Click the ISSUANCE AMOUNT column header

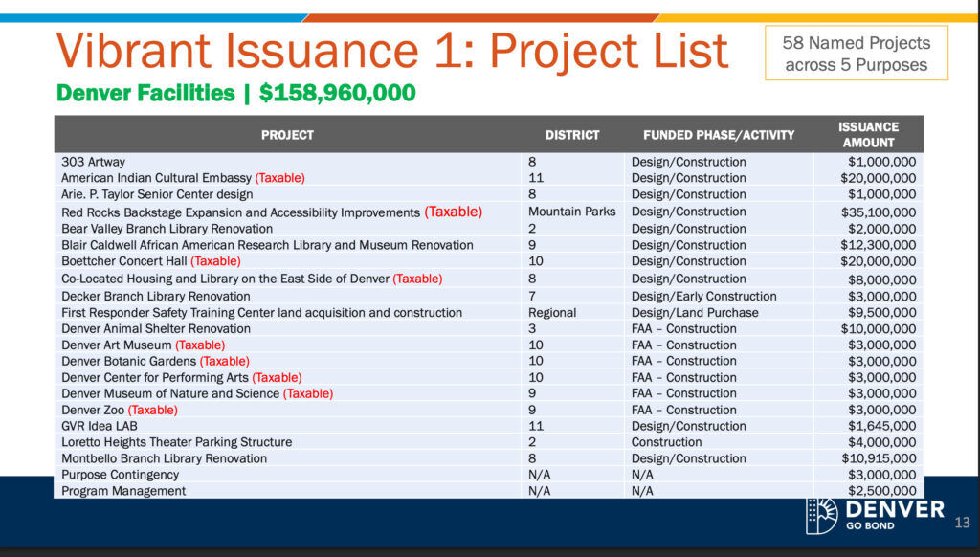point(867,134)
